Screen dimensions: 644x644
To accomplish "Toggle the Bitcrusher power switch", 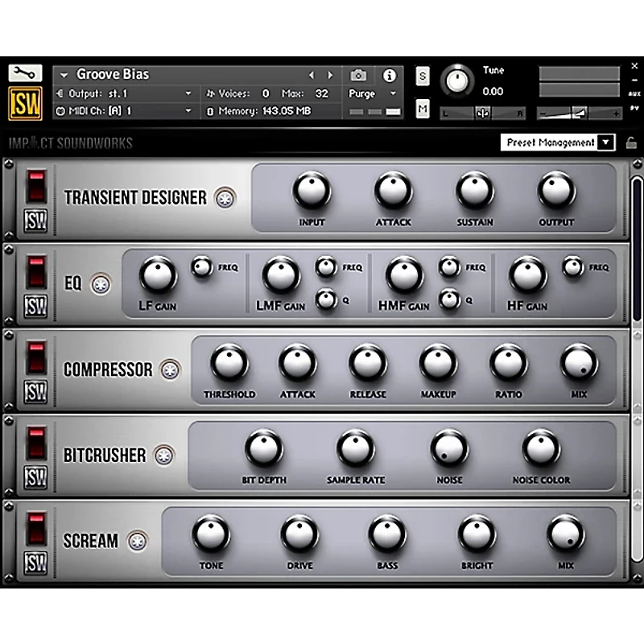I will pyautogui.click(x=36, y=444).
